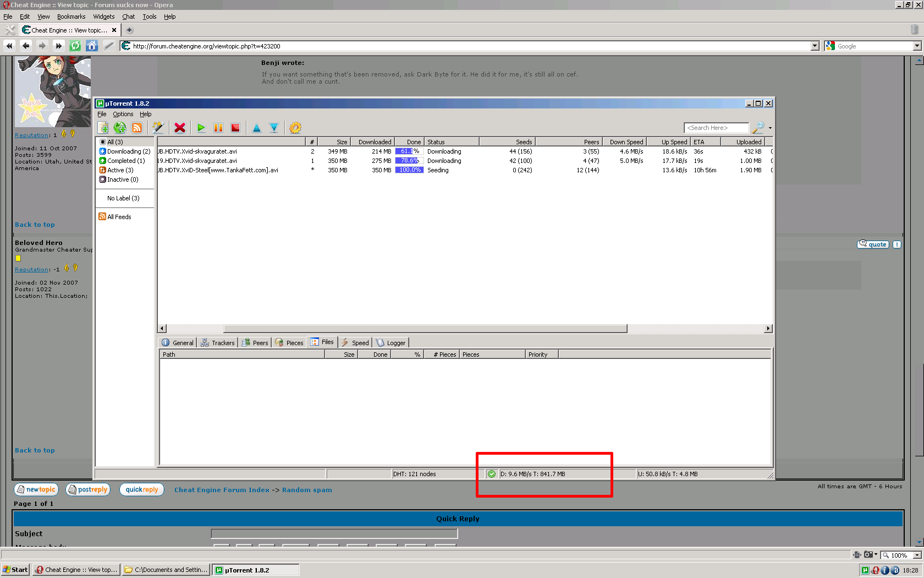
Task: Sort torrents by Status column
Action: coord(452,142)
